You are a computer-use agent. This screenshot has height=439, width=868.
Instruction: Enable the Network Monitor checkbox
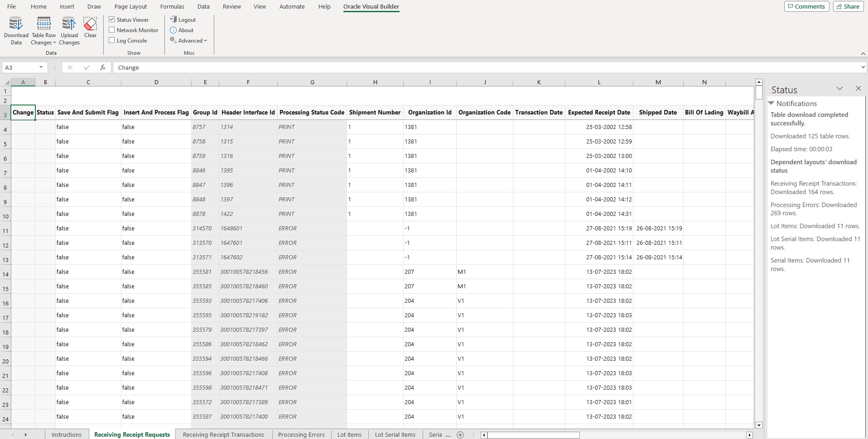tap(111, 30)
